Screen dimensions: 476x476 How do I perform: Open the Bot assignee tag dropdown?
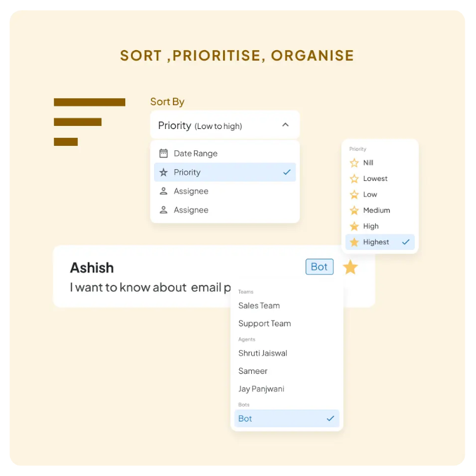coord(319,267)
